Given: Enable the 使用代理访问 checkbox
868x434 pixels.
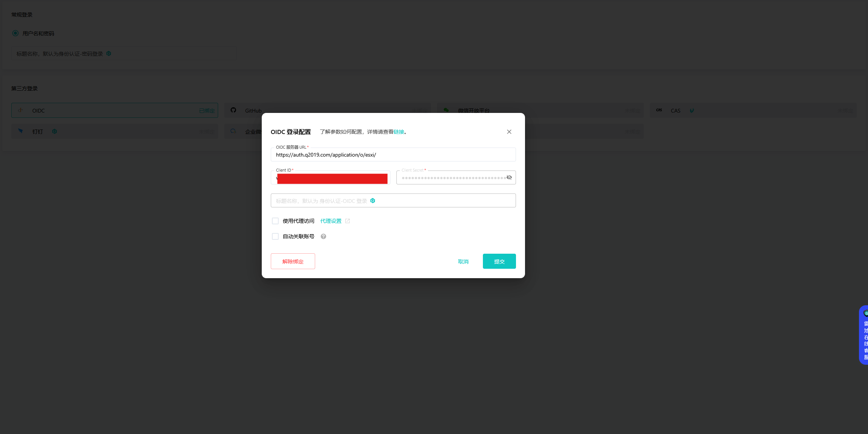Looking at the screenshot, I should point(275,221).
